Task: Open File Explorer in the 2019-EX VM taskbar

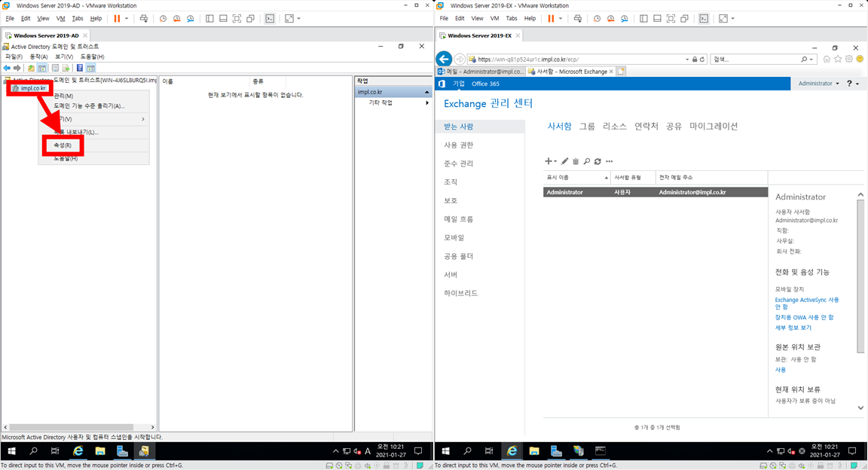Action: 533,451
